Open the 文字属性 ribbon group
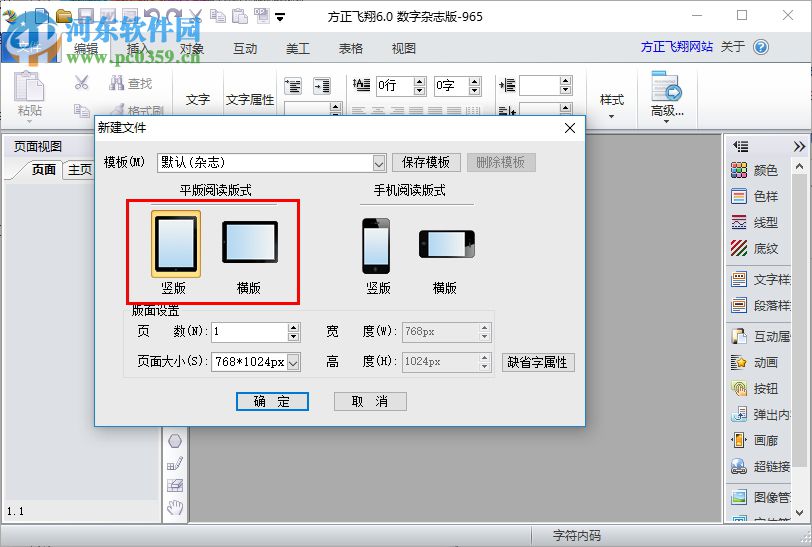 point(250,99)
